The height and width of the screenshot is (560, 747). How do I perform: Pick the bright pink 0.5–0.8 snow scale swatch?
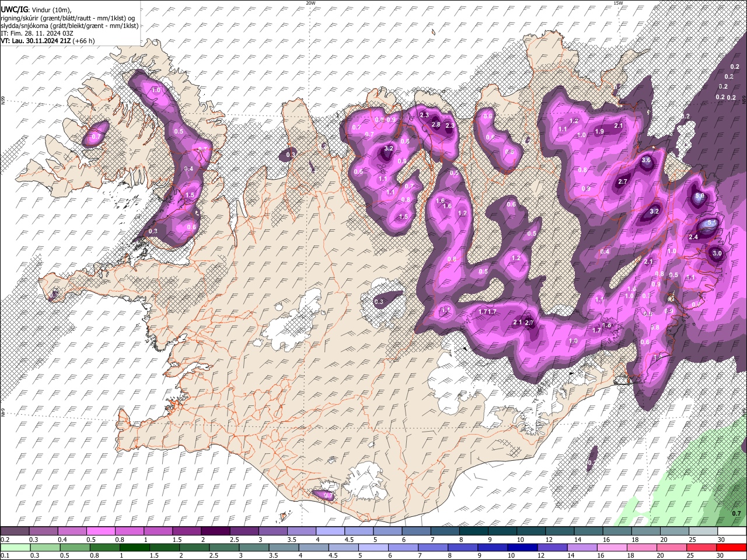pos(102,531)
